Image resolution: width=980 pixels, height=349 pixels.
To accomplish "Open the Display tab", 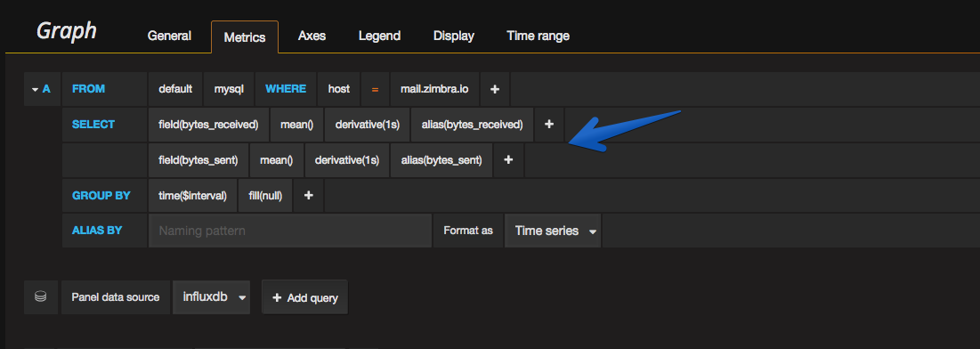I will 454,37.
